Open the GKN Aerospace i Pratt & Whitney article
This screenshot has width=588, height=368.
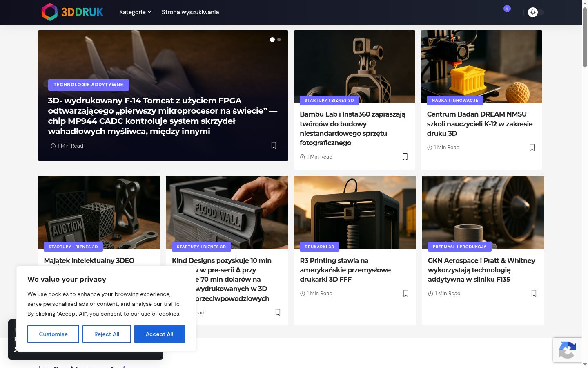(482, 270)
